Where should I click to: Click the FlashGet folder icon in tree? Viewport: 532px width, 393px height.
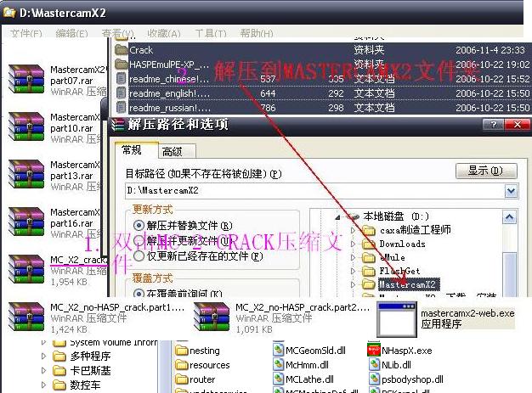(369, 271)
